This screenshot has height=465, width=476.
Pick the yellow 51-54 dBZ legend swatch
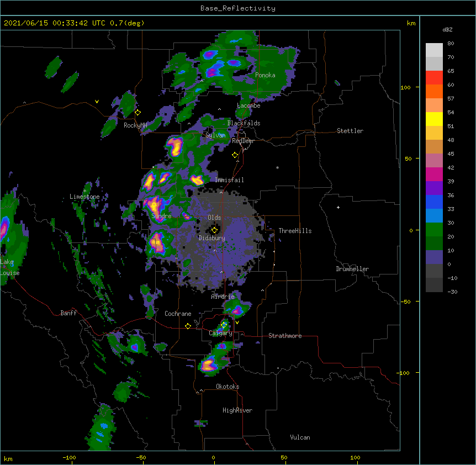pos(434,119)
